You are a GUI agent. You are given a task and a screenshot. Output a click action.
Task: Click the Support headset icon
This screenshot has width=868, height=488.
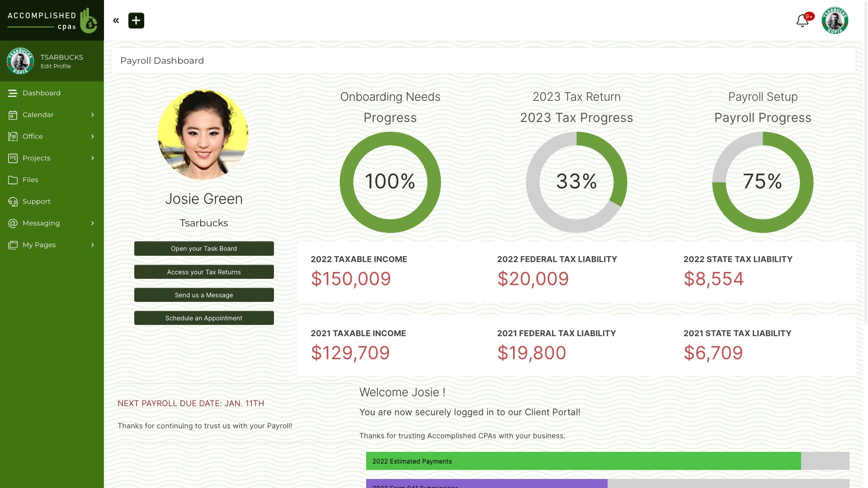tap(12, 202)
